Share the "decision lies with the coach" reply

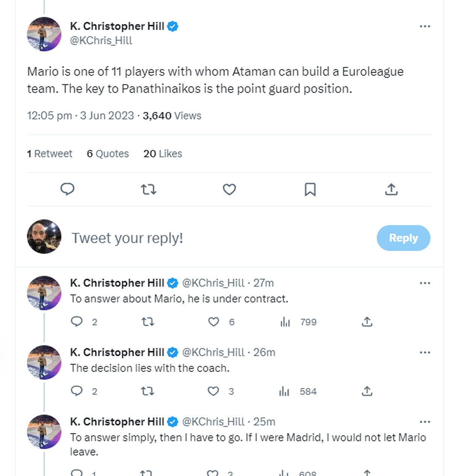[x=367, y=391]
